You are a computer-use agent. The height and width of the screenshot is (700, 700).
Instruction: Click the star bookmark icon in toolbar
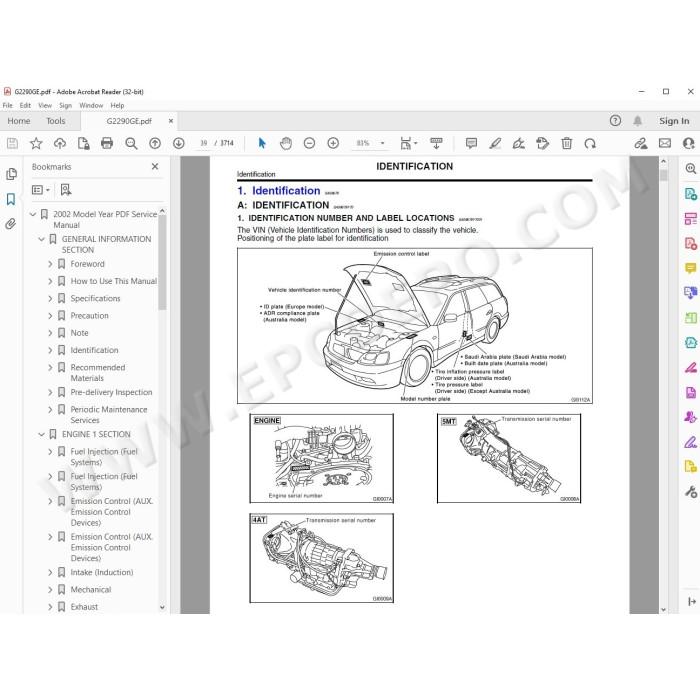pyautogui.click(x=36, y=143)
